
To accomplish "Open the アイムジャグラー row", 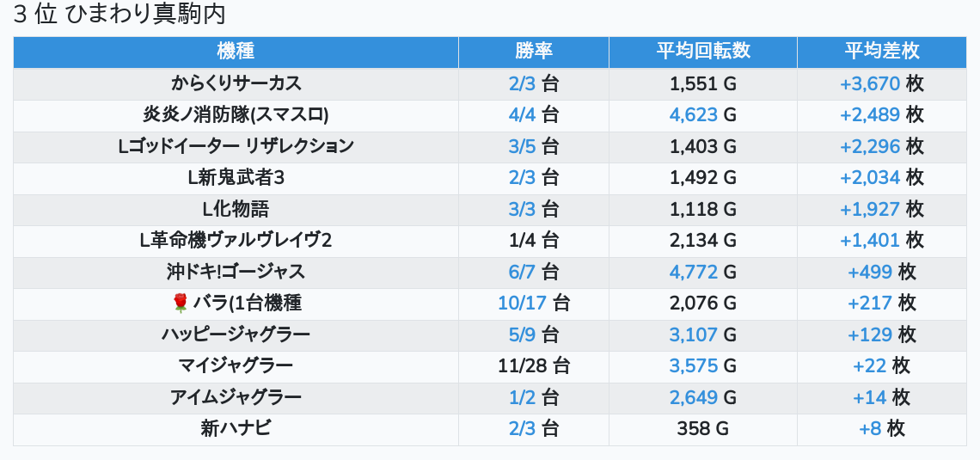I will point(236,397).
